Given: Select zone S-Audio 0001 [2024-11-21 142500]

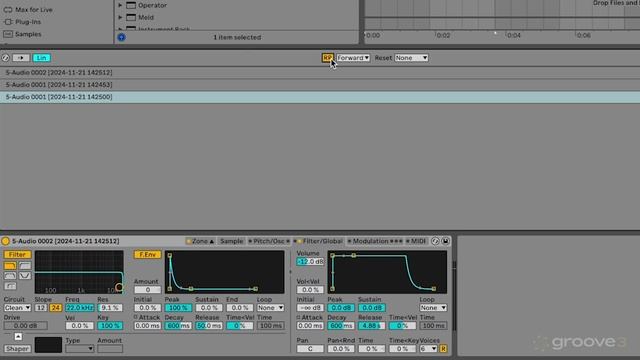Looking at the screenshot, I should tap(320, 97).
